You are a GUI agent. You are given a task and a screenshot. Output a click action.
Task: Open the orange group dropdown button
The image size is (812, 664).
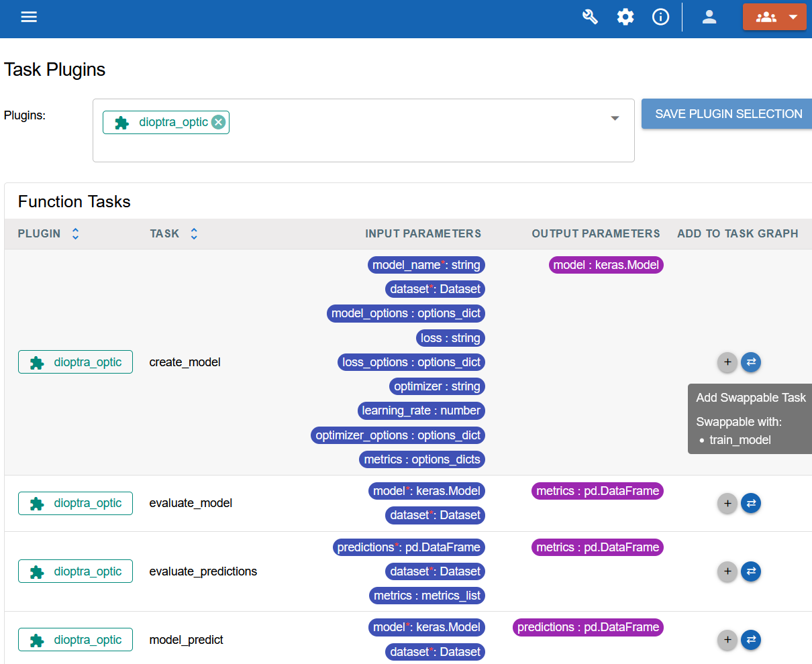774,17
